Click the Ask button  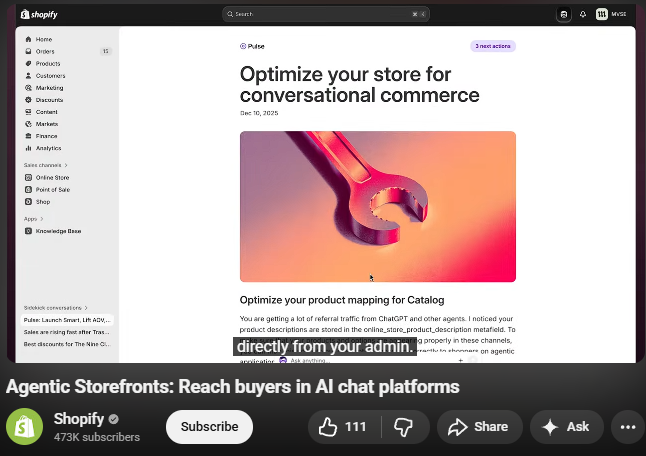tap(567, 427)
